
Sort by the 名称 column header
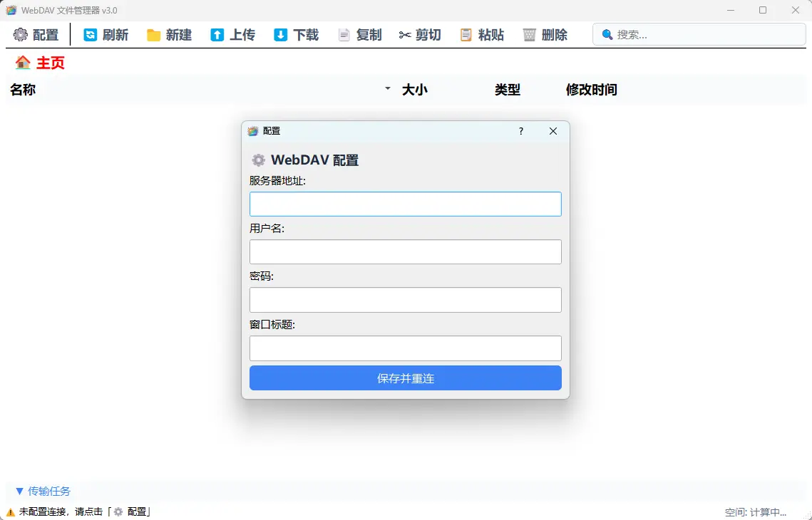click(23, 90)
